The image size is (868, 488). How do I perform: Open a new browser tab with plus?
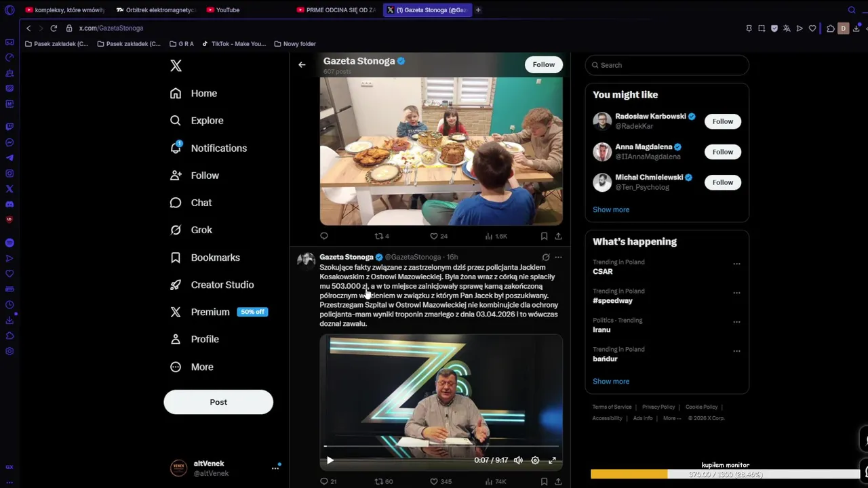[478, 10]
